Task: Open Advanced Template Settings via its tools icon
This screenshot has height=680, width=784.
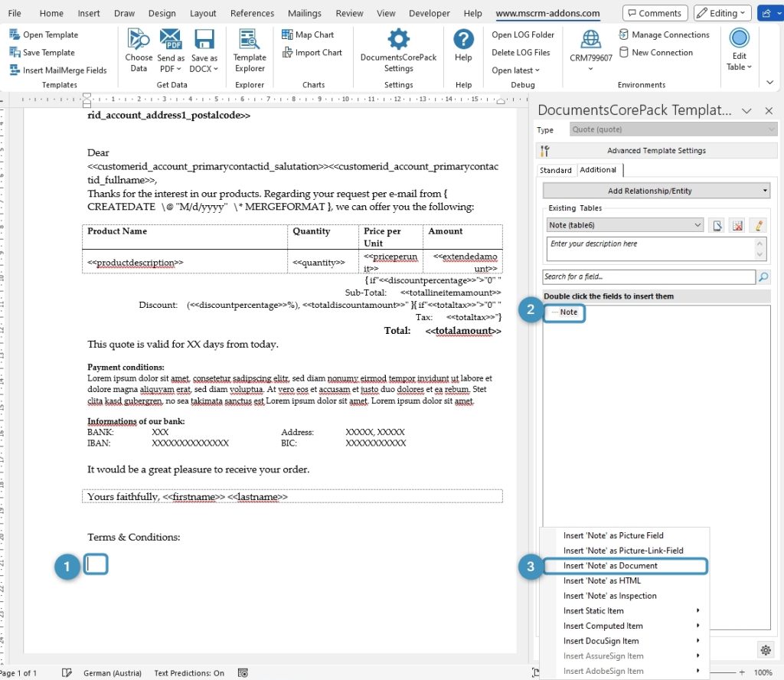Action: tap(547, 151)
